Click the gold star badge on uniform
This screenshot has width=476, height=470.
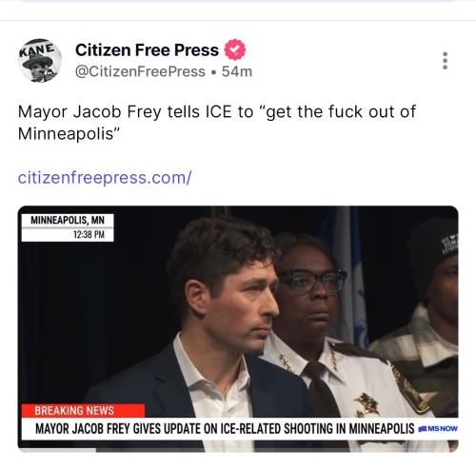(367, 403)
